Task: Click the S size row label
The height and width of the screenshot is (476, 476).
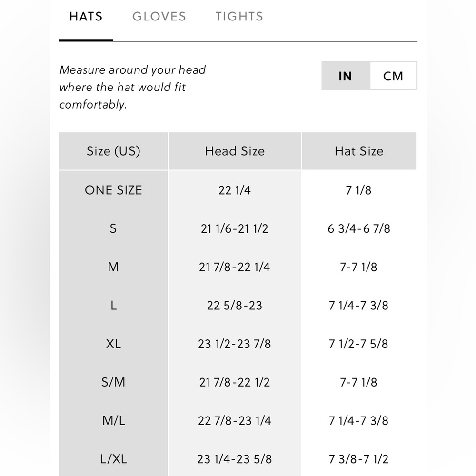Action: click(113, 228)
